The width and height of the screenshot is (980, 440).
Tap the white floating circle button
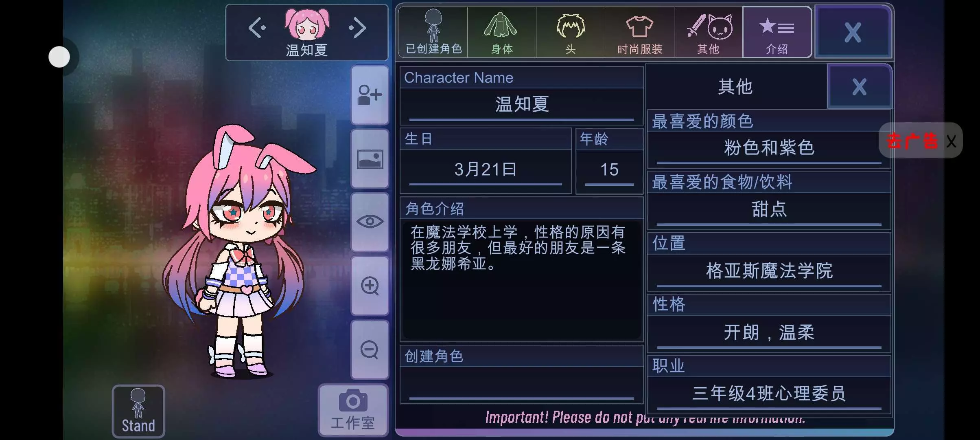tap(59, 57)
